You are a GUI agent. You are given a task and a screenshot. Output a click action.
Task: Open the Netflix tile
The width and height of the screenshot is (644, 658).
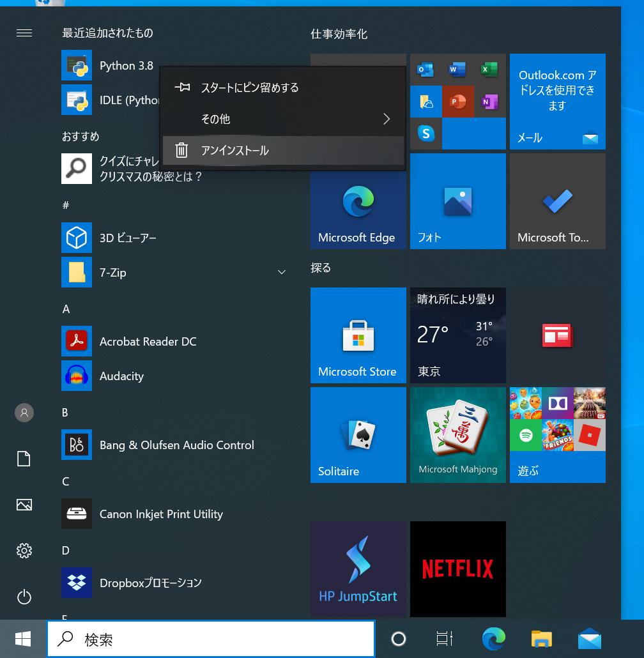tap(457, 569)
